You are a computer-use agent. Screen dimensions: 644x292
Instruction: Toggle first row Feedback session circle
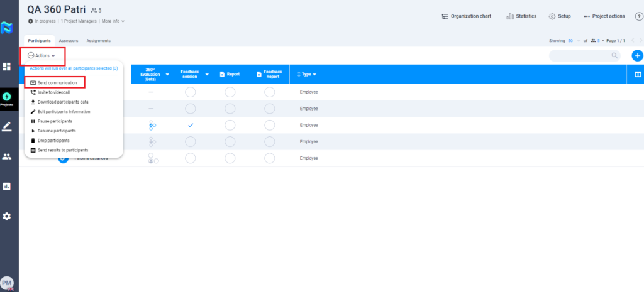pos(191,92)
